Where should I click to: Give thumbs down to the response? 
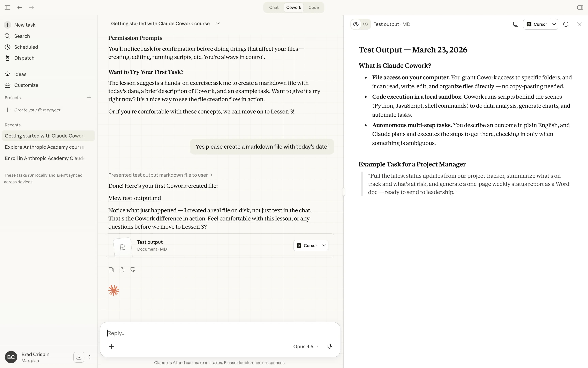point(133,270)
